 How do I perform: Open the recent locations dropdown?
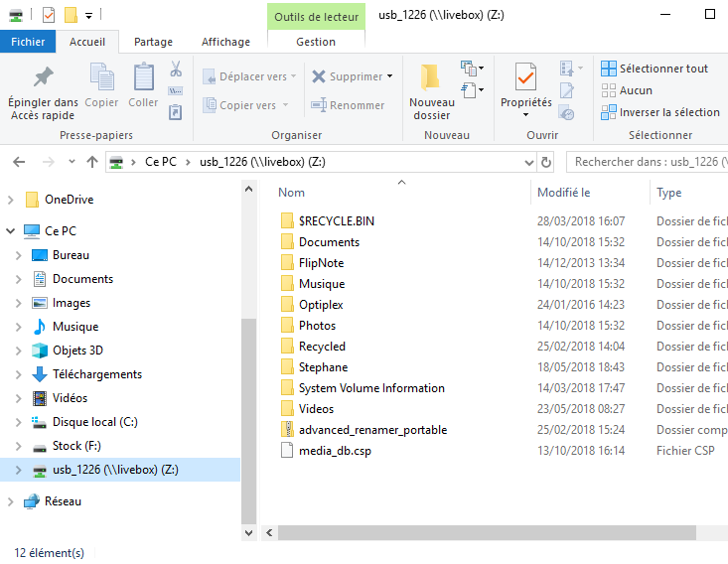pos(72,162)
